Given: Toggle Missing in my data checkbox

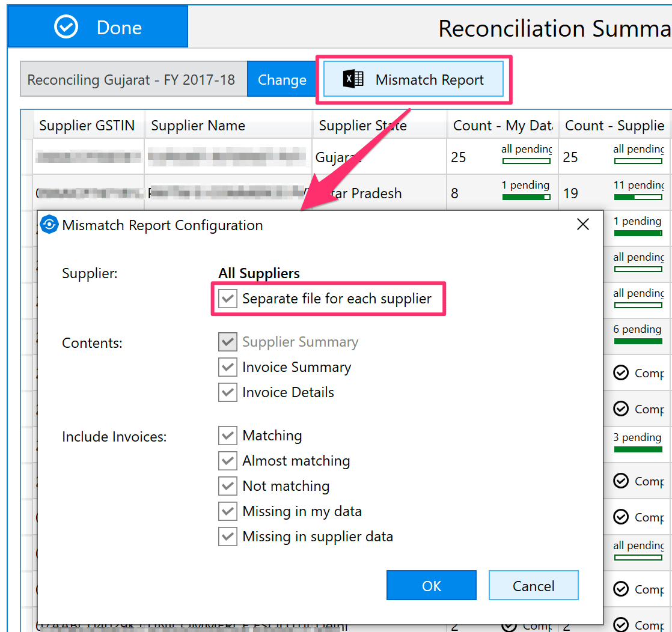Looking at the screenshot, I should pos(228,511).
